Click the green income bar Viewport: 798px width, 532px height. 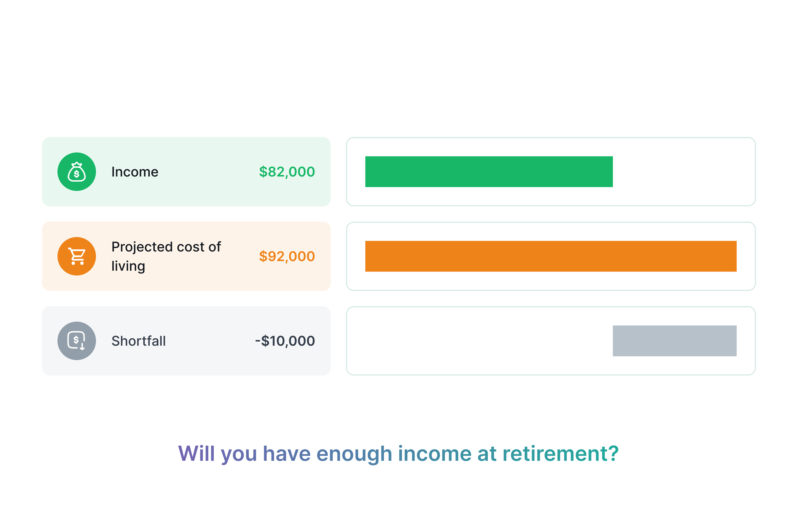(x=489, y=172)
